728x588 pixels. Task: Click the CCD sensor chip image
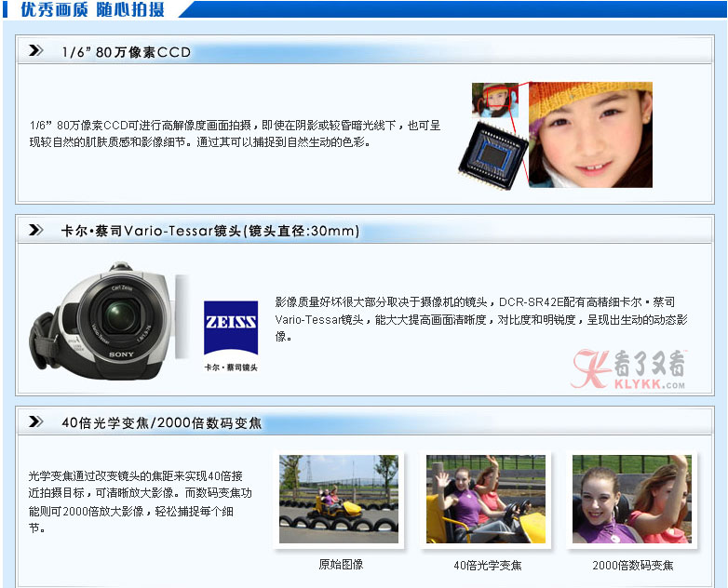pos(493,156)
